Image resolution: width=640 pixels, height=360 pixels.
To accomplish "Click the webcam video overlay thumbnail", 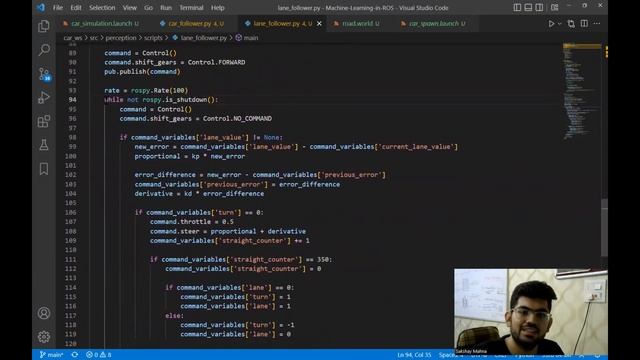I will pyautogui.click(x=531, y=311).
